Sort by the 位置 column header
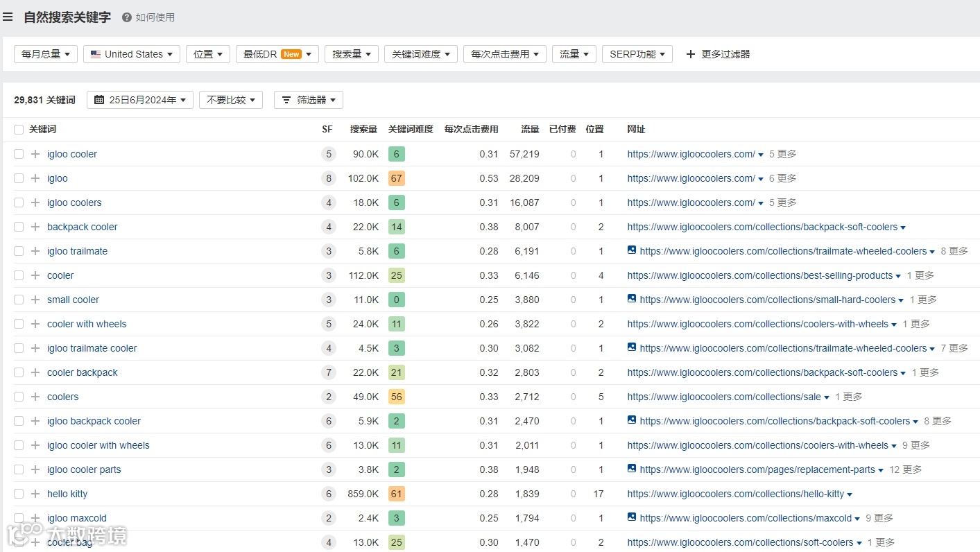This screenshot has width=980, height=552. (595, 130)
